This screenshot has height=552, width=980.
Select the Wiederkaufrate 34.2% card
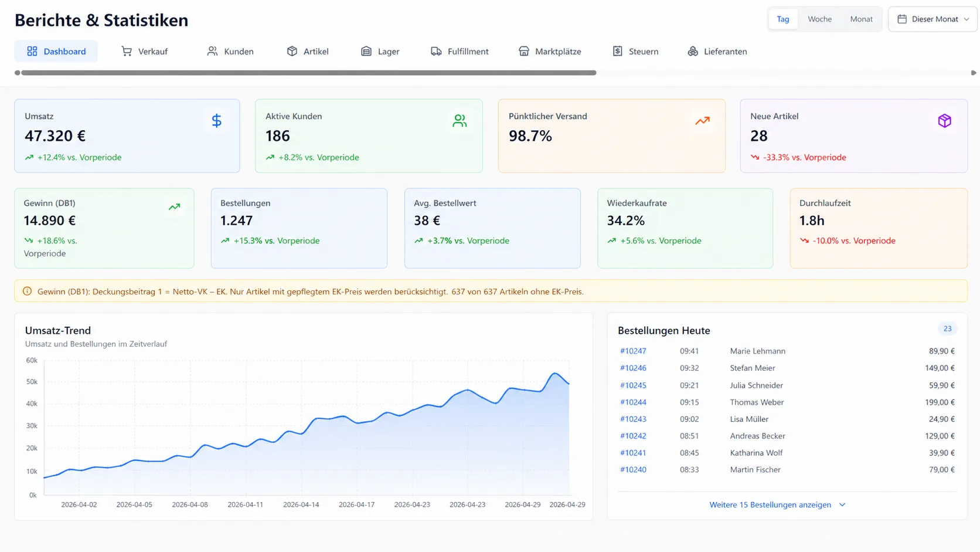(x=685, y=228)
